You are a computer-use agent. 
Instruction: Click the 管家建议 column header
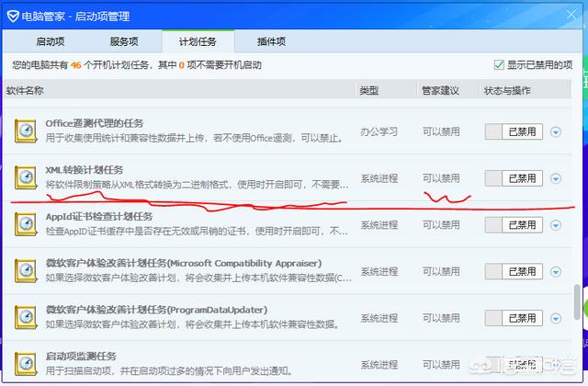(439, 91)
